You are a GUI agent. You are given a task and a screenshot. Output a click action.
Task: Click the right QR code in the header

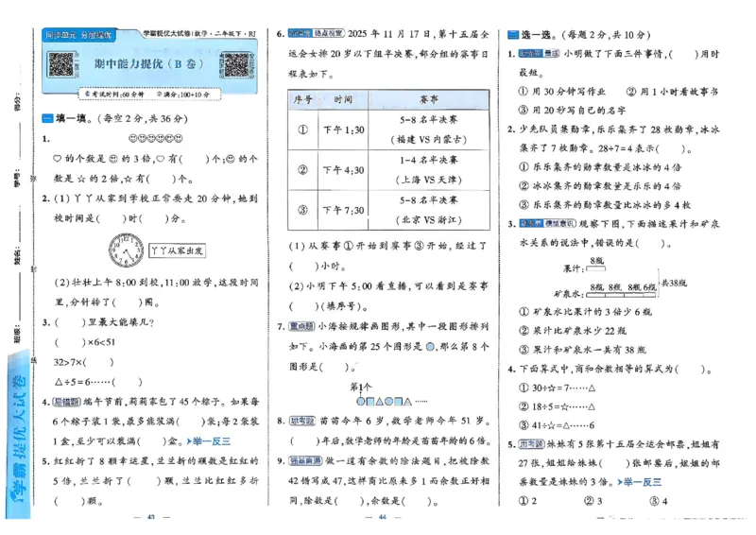(x=234, y=65)
